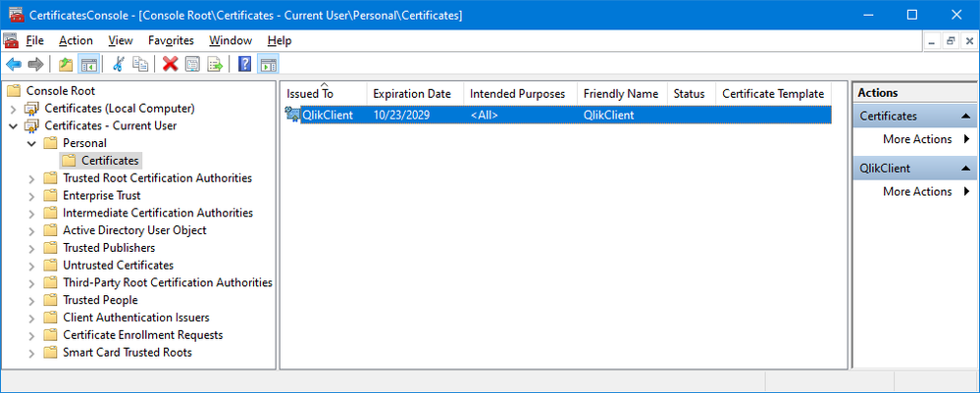Image resolution: width=980 pixels, height=393 pixels.
Task: Open the Favorites menu
Action: click(x=172, y=40)
